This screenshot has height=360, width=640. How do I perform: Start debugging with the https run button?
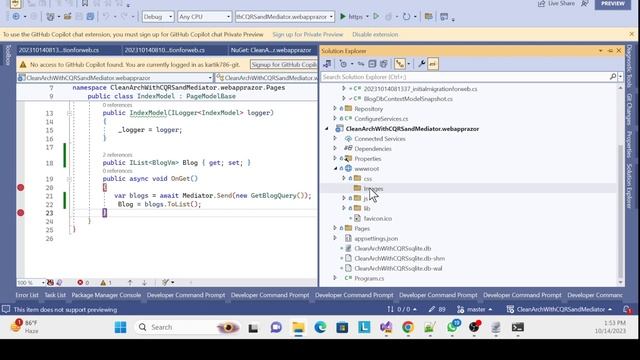[351, 17]
